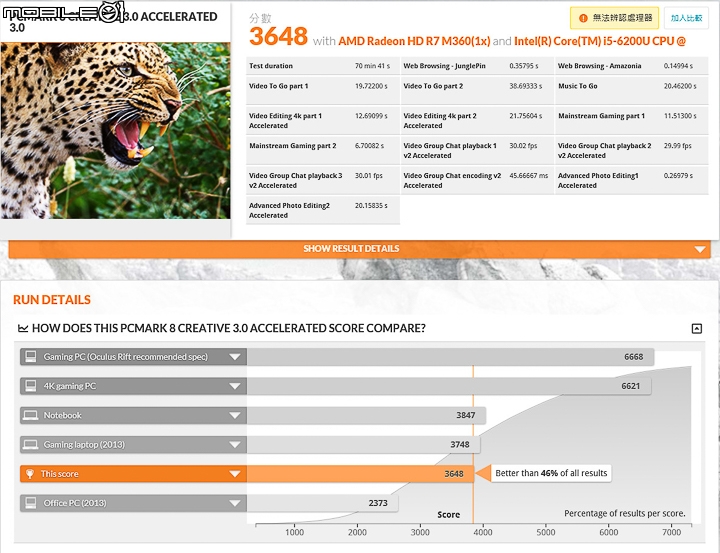Click Video To Go part 2 result
This screenshot has height=553, width=720.
tap(477, 90)
